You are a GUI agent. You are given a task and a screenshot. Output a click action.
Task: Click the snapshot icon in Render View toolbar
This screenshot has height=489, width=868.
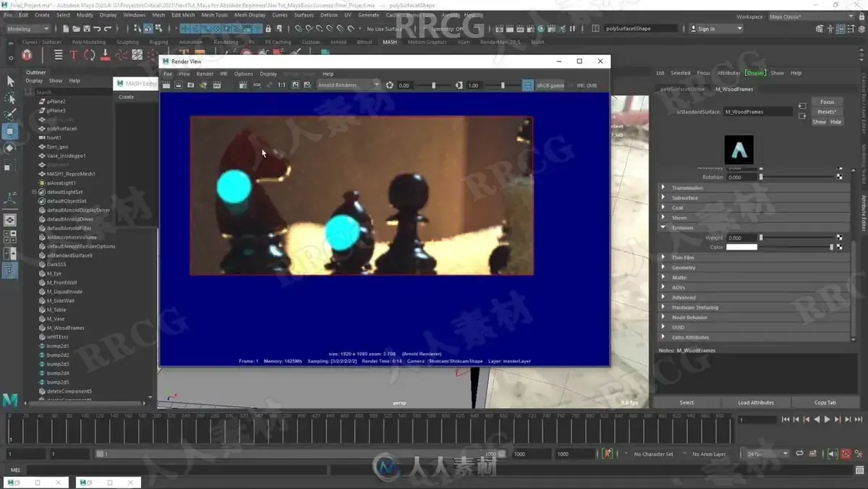[x=191, y=85]
